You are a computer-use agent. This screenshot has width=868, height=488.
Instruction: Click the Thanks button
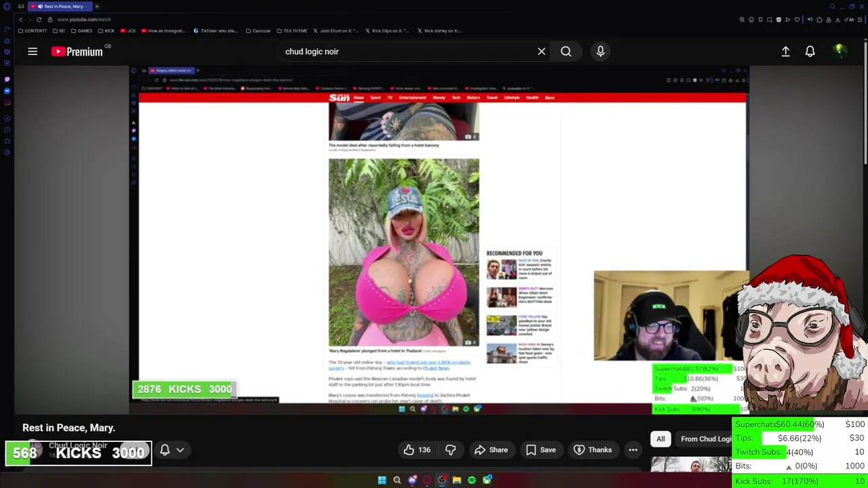click(593, 450)
